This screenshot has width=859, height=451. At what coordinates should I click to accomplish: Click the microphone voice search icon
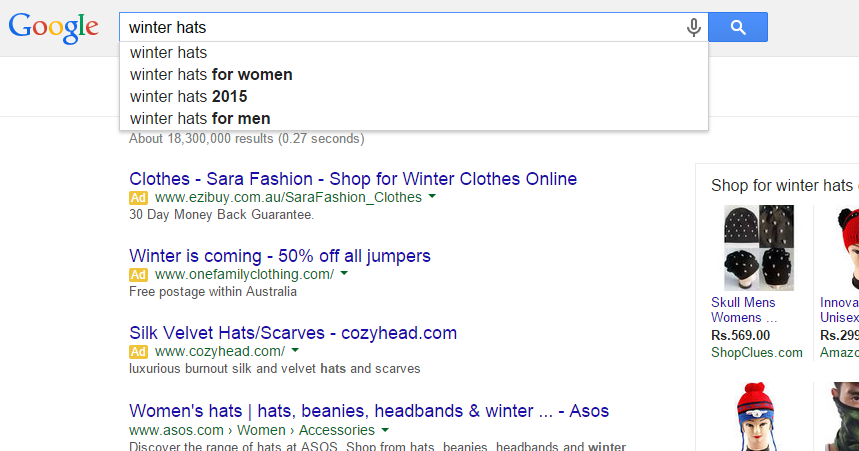(x=694, y=27)
